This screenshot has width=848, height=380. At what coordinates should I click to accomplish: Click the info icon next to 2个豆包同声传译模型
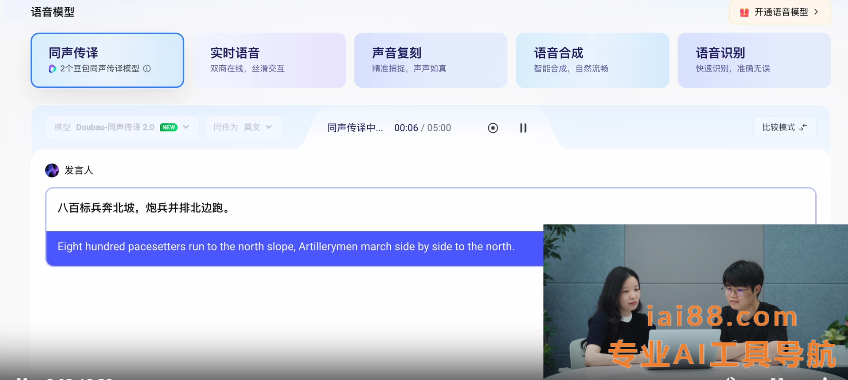coord(147,69)
